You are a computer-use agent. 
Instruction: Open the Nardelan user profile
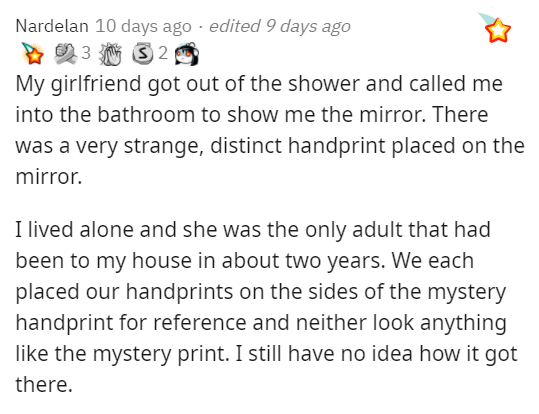pos(52,26)
